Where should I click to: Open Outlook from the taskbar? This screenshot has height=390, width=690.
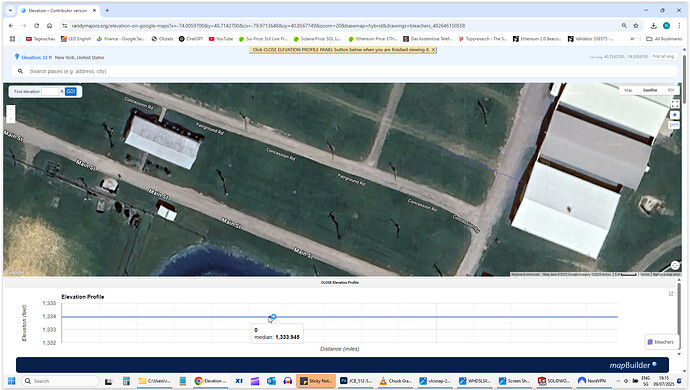[271, 381]
